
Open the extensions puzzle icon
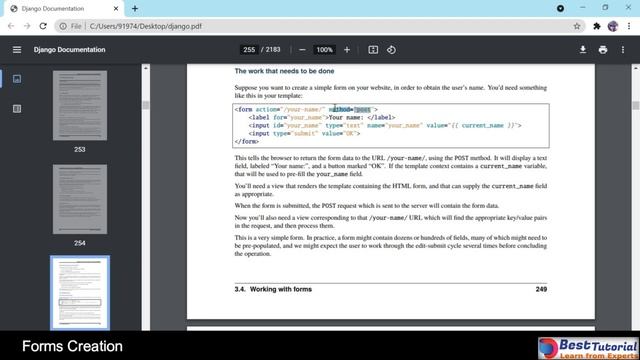pyautogui.click(x=597, y=26)
